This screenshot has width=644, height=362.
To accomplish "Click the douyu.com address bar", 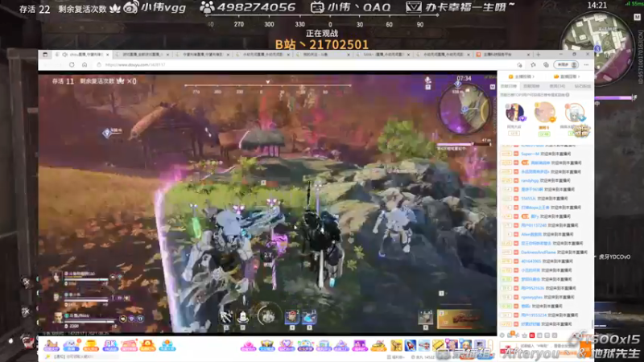I will pyautogui.click(x=304, y=65).
